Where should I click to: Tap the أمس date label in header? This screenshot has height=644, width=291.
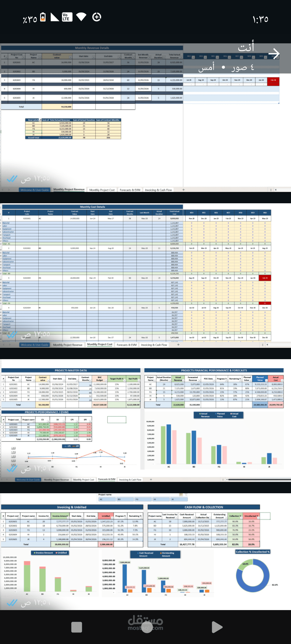(x=206, y=67)
